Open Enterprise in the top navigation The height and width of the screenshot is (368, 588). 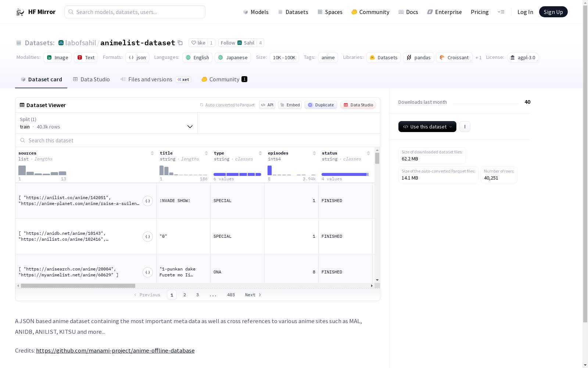click(445, 12)
